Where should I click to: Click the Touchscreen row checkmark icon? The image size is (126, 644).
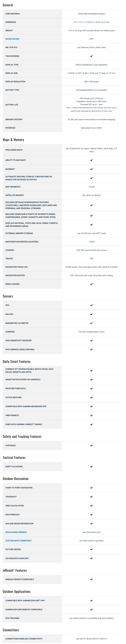tap(91, 56)
